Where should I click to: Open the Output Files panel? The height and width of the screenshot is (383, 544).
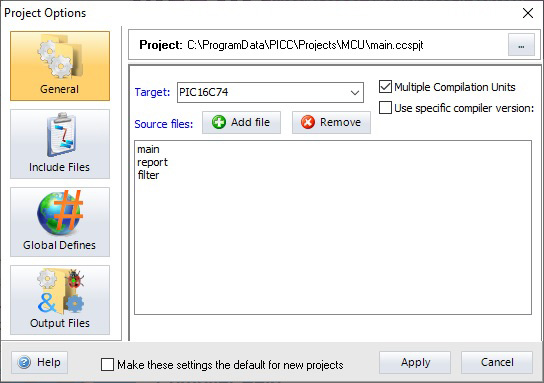[60, 300]
